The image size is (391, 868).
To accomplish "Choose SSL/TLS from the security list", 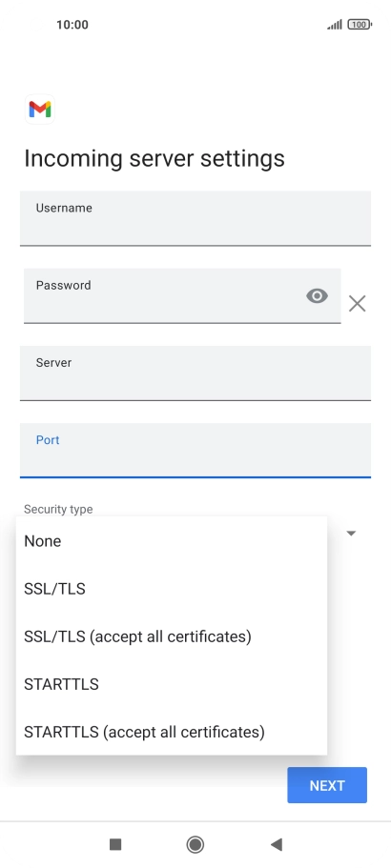I will 172,589.
